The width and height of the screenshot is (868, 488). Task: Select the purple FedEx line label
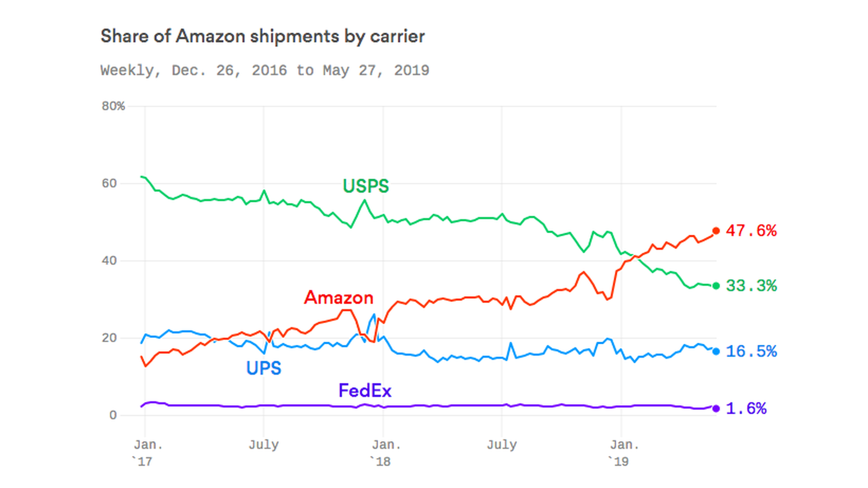pyautogui.click(x=365, y=390)
